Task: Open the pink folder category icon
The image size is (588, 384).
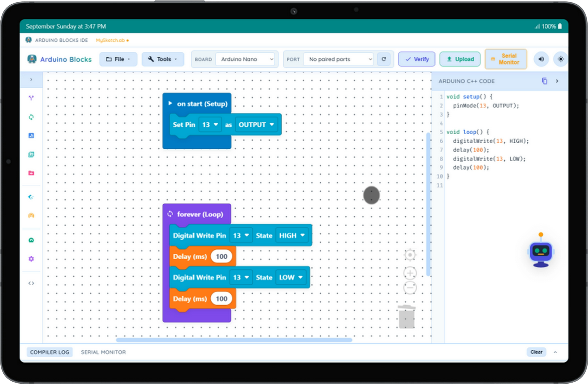Action: 31,173
